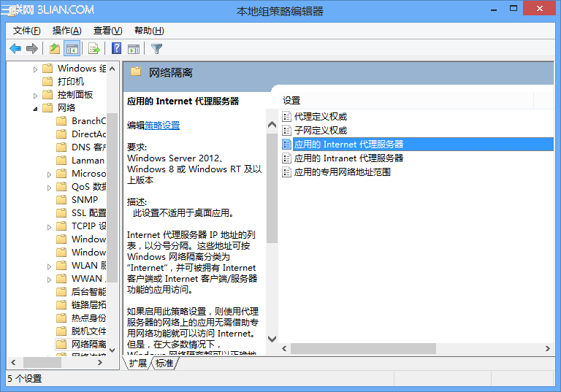The image size is (561, 392).
Task: Click tree pane scroll up arrow
Action: click(x=112, y=69)
